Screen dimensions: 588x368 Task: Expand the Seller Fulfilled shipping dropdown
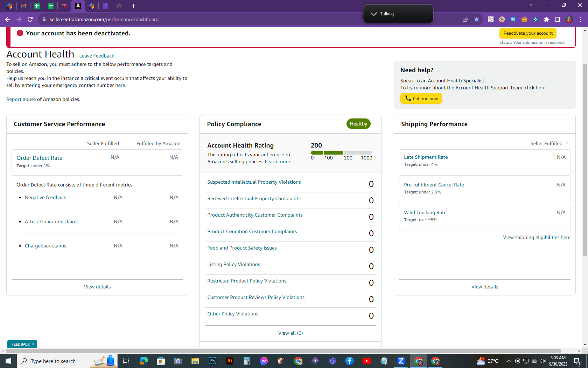point(549,143)
